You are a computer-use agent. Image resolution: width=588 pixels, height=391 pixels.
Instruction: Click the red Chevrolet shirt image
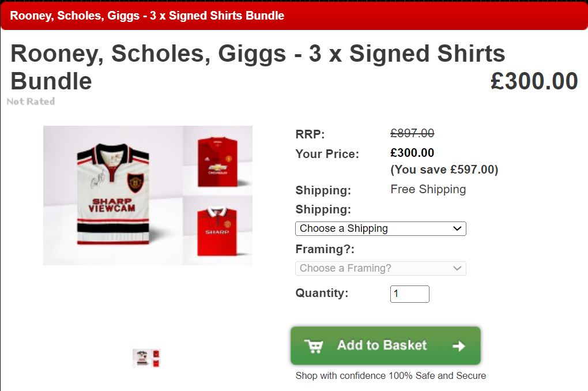217,161
